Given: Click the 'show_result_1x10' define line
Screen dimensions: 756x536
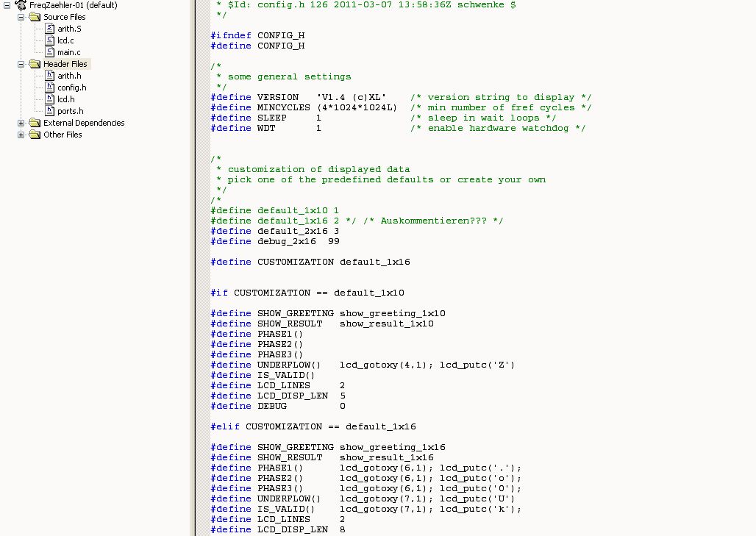Looking at the screenshot, I should 322,324.
